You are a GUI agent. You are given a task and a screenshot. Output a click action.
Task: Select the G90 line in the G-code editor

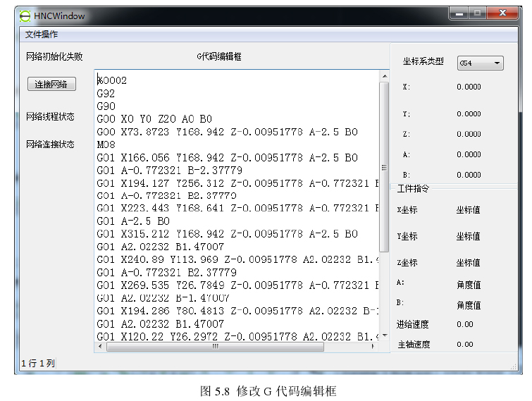coord(106,106)
